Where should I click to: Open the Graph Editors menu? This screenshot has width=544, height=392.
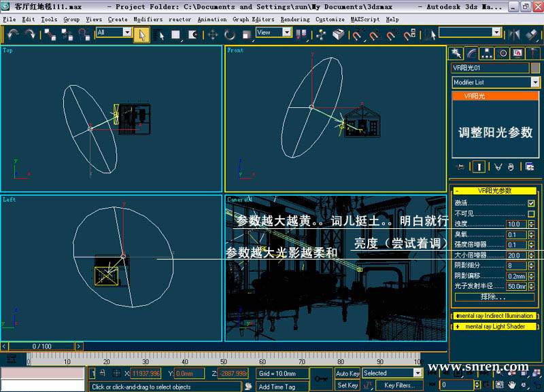coord(254,20)
